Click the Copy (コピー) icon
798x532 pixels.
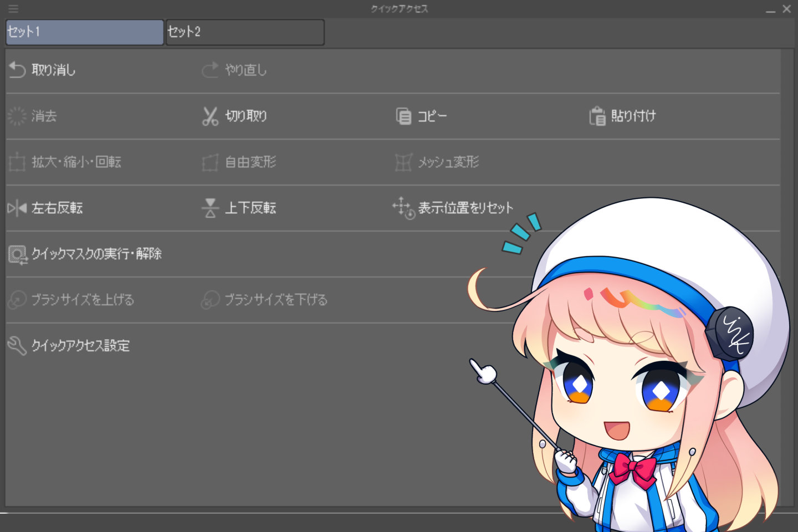[x=403, y=116]
